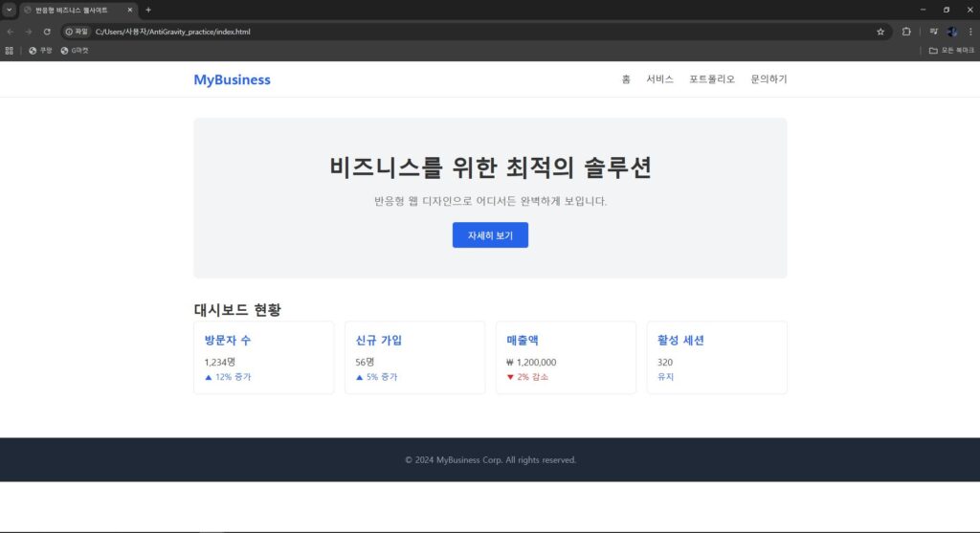Viewport: 980px width, 533px height.
Task: Go back to the previous page
Action: click(x=11, y=32)
